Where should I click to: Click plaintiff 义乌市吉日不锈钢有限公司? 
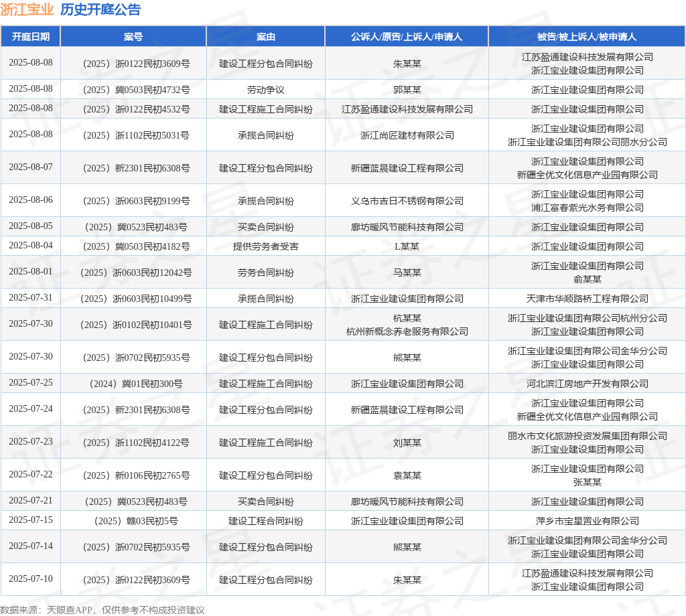click(407, 201)
